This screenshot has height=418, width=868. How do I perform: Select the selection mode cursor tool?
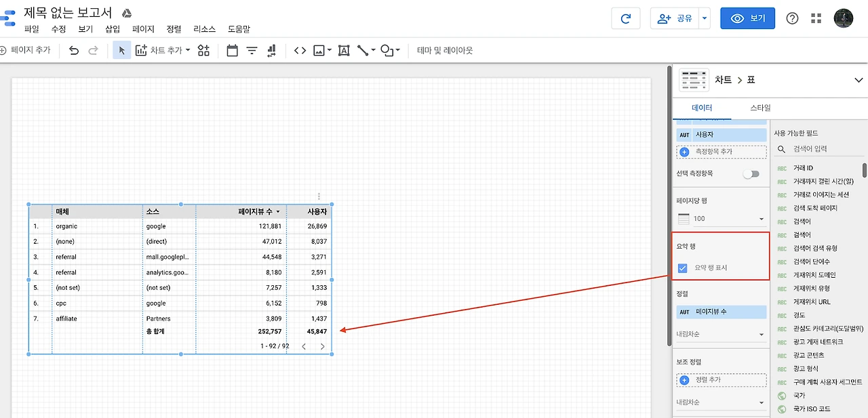122,50
